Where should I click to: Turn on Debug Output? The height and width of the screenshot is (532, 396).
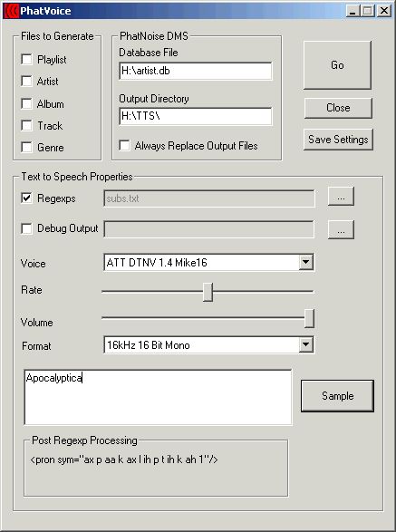pos(26,228)
